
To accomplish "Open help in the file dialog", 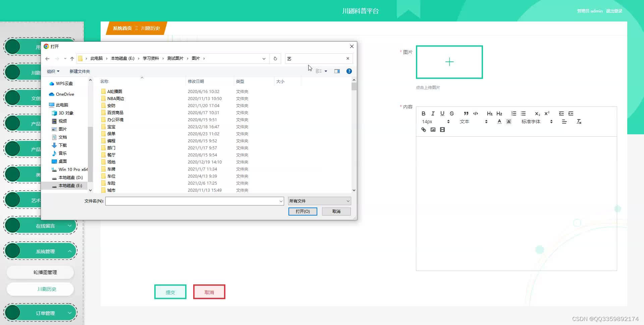I will [x=349, y=71].
